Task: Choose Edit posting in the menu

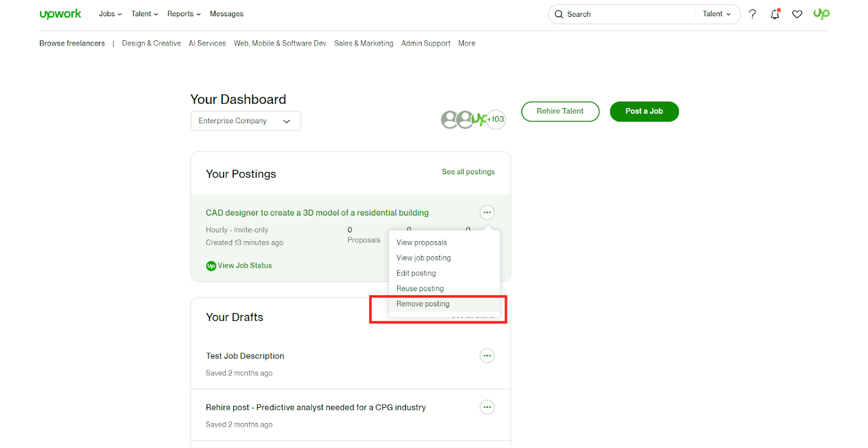Action: pyautogui.click(x=416, y=273)
